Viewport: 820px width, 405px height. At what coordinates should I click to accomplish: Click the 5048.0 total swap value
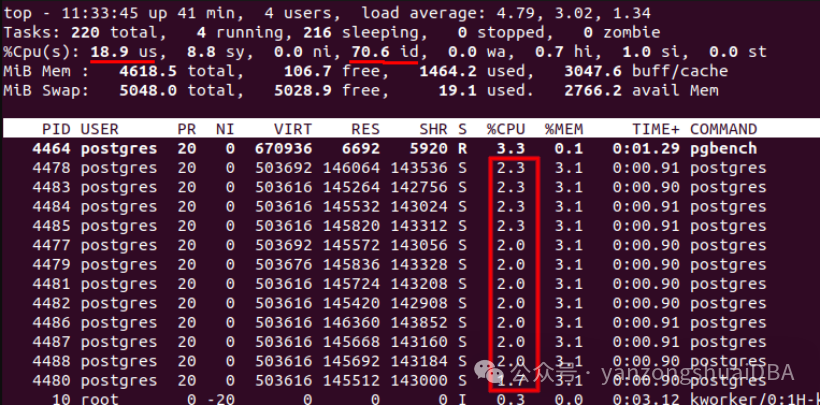147,91
